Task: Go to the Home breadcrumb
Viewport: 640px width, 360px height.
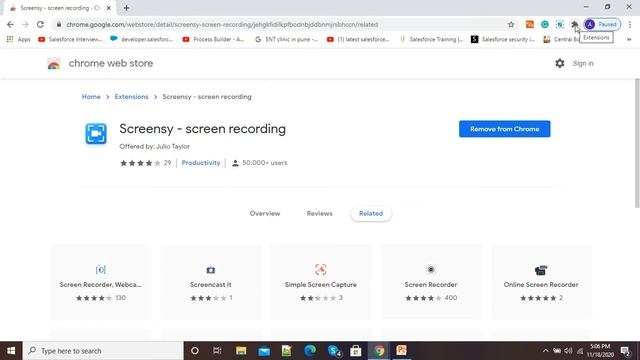Action: coord(91,97)
